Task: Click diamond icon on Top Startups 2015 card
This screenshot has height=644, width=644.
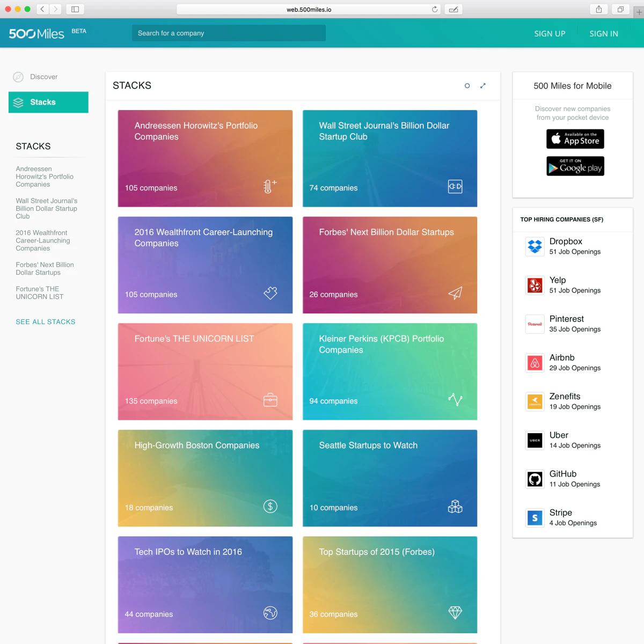Action: click(455, 613)
